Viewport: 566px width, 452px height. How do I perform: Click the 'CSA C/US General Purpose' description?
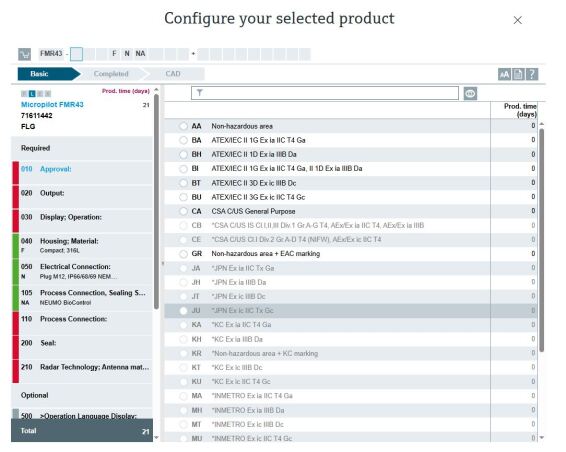pos(253,211)
